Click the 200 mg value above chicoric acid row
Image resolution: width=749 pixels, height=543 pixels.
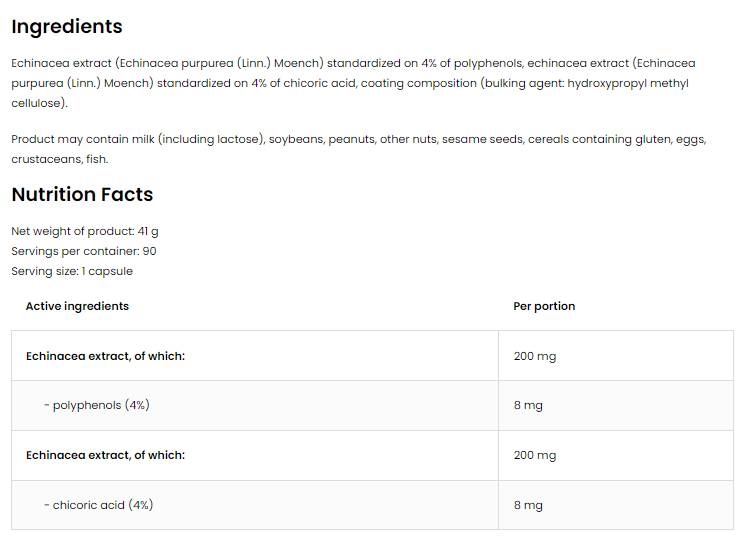(x=535, y=455)
